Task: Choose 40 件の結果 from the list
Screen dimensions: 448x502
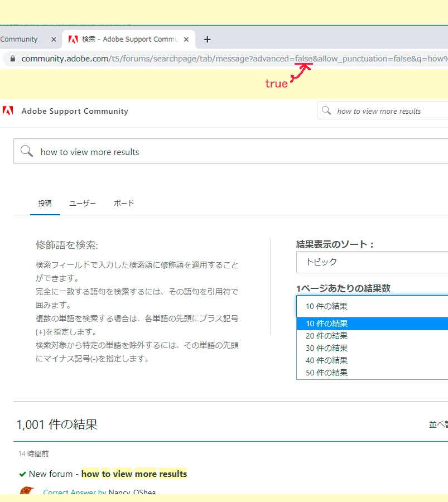Action: point(372,360)
